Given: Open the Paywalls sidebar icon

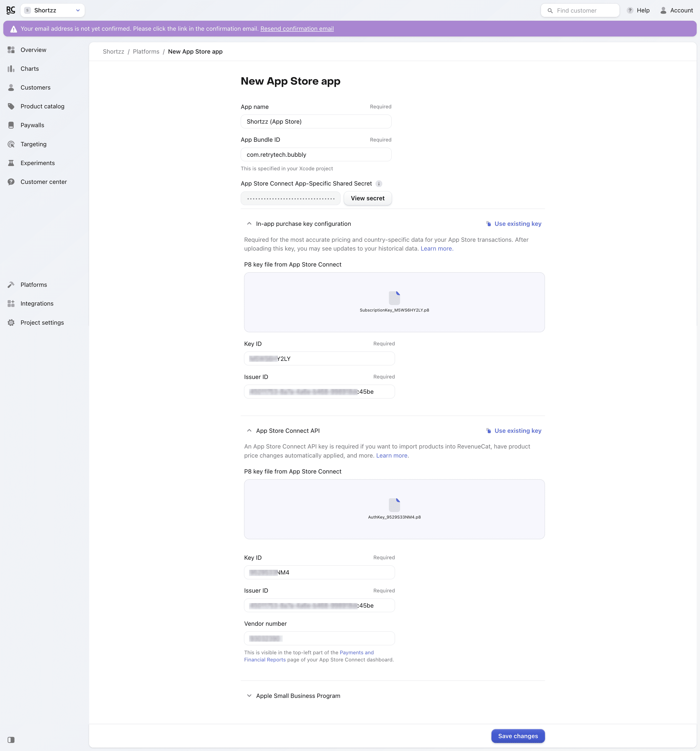Looking at the screenshot, I should click(11, 125).
